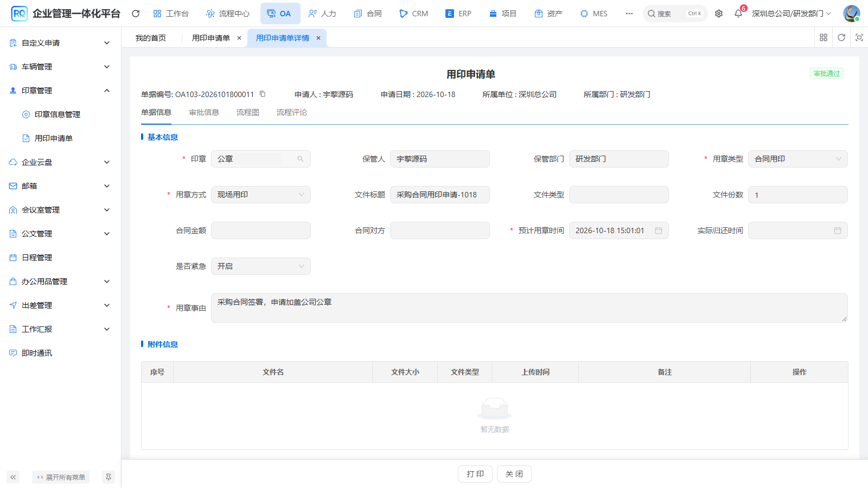The width and height of the screenshot is (868, 488).
Task: Open the 流程中心 module
Action: coord(228,14)
